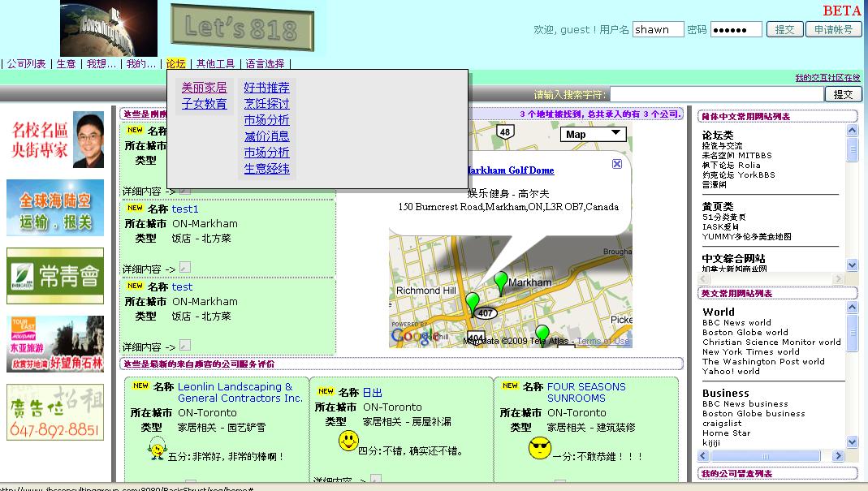Click the green marker at map bottom edge
Viewport: 868px width, 491px height.
point(542,334)
